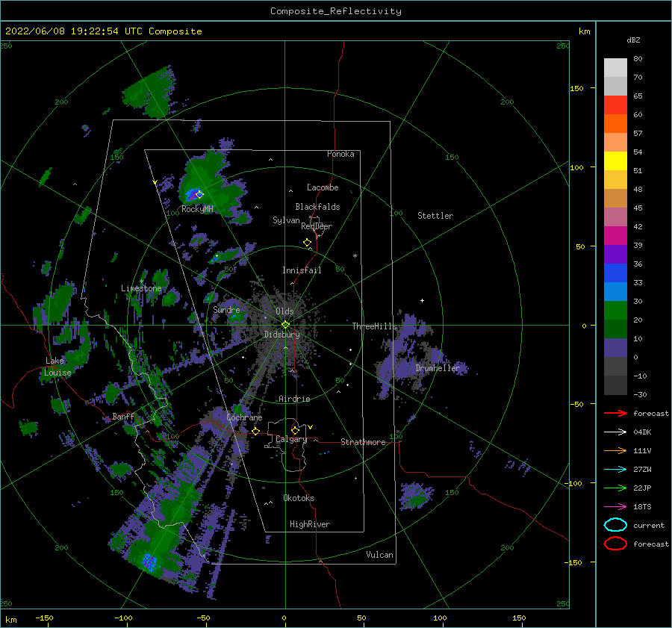This screenshot has height=628, width=672.
Task: Click the RockyMH label
Action: coord(197,209)
